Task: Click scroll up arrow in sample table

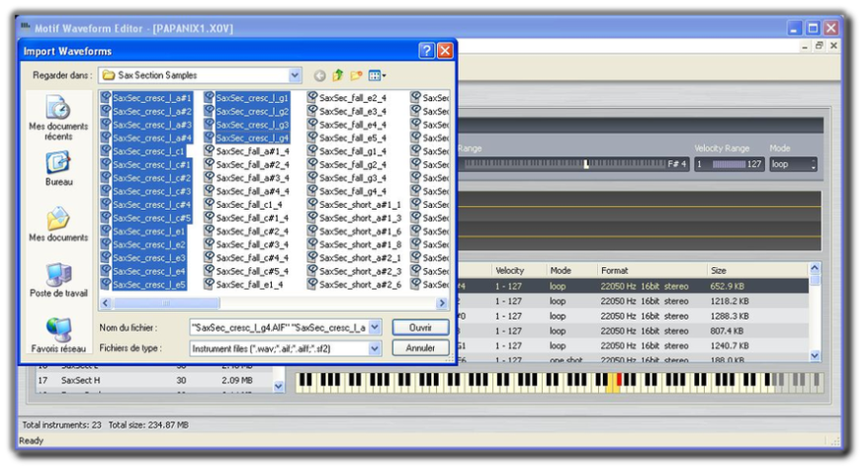Action: tap(815, 268)
